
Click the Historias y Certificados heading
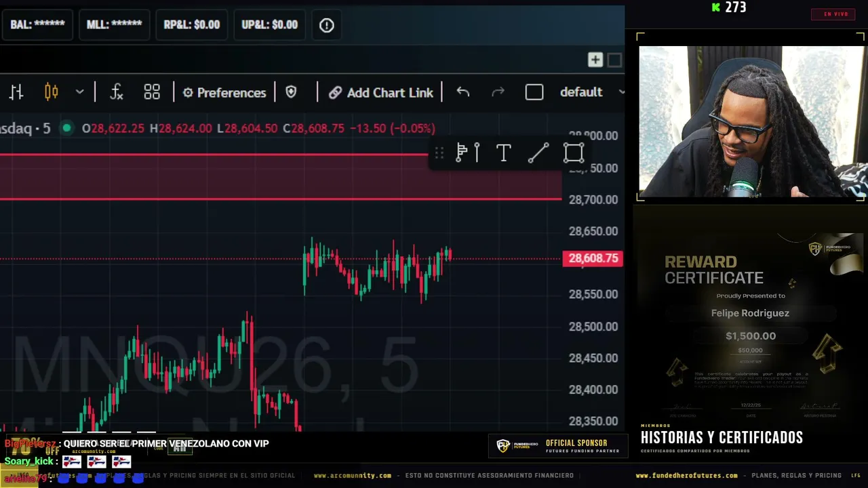722,438
